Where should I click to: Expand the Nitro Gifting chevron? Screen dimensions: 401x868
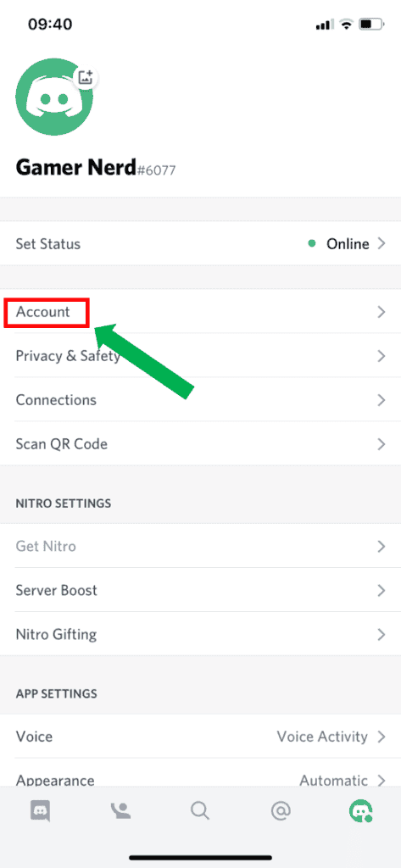tap(381, 634)
